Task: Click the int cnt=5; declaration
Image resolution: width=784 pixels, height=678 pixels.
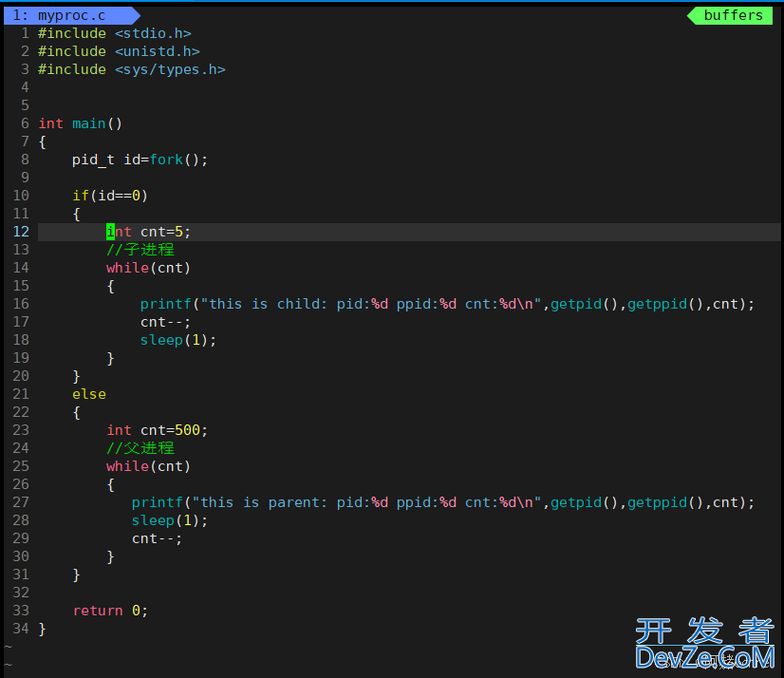Action: coord(148,232)
